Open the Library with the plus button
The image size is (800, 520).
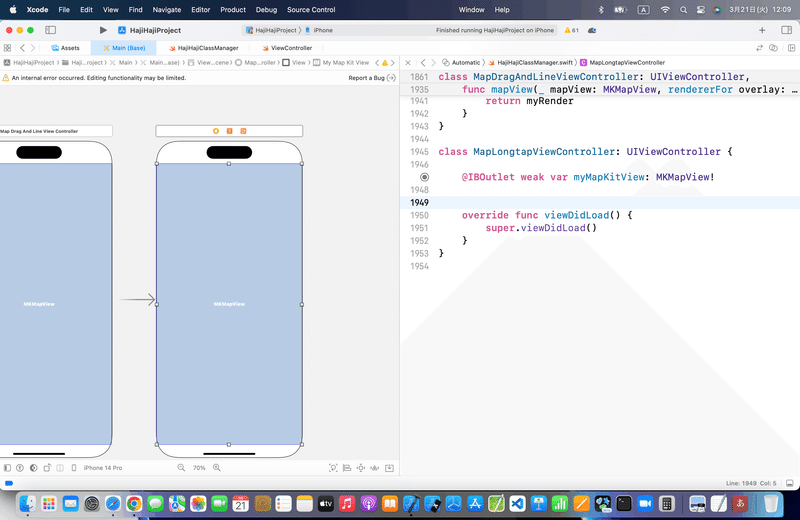click(762, 30)
